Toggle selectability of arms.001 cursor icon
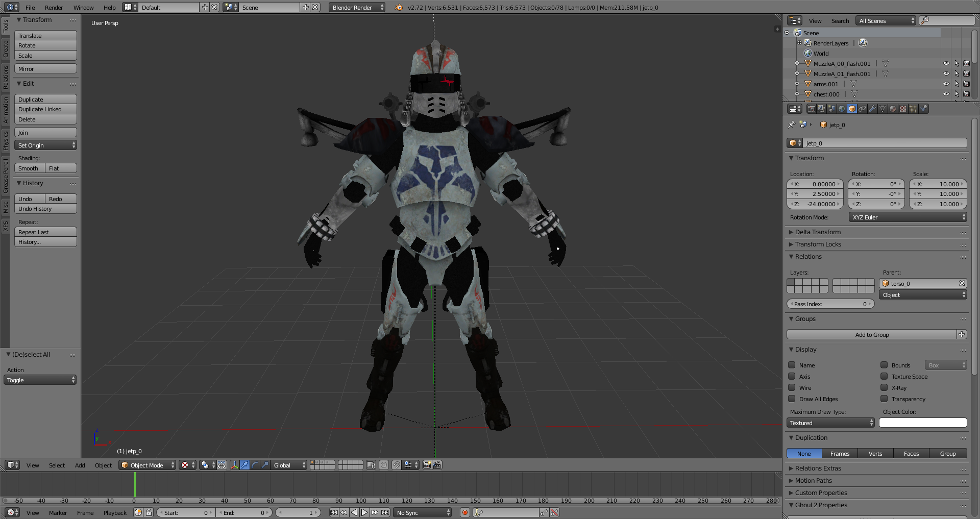Image resolution: width=980 pixels, height=519 pixels. (957, 84)
